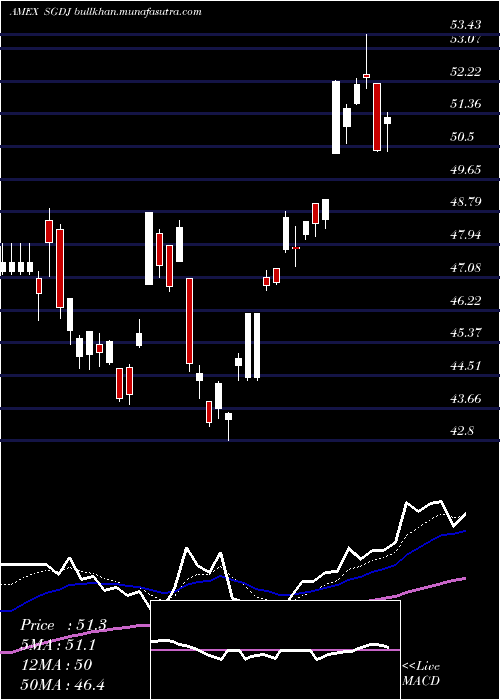Click the 52.22 price axis label

coord(466,71)
